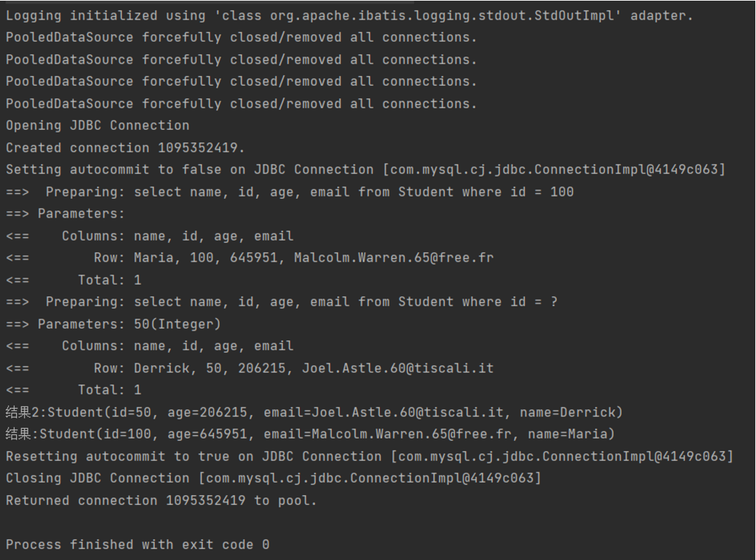Screen dimensions: 756x560
Task: Click the email address in the Derrick row
Action: pyautogui.click(x=397, y=368)
